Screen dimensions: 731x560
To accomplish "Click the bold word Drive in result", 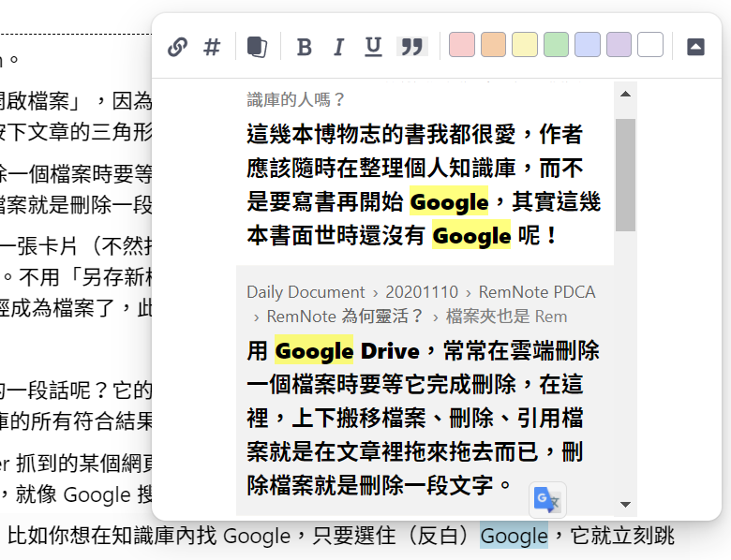I will [x=390, y=351].
